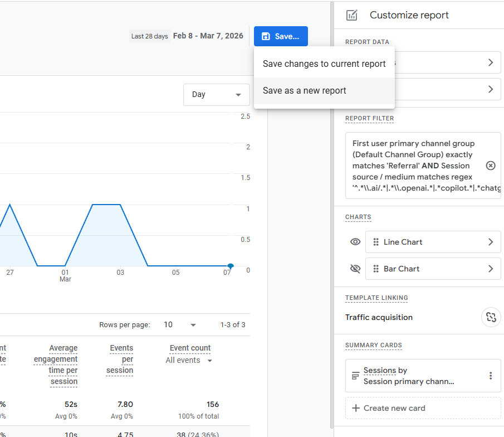The image size is (504, 437).
Task: Grab the Bar Chart drag handle
Action: coord(376,269)
